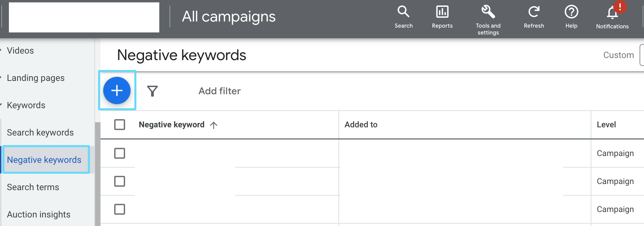This screenshot has height=226, width=644.
Task: Check the third row's checkbox
Action: [x=120, y=209]
